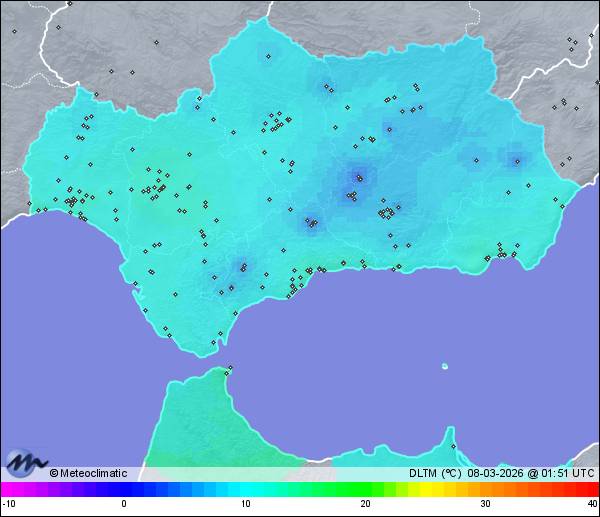Click the Meteoclimatic wave logo
Image resolution: width=600 pixels, height=517 pixels.
point(25,463)
